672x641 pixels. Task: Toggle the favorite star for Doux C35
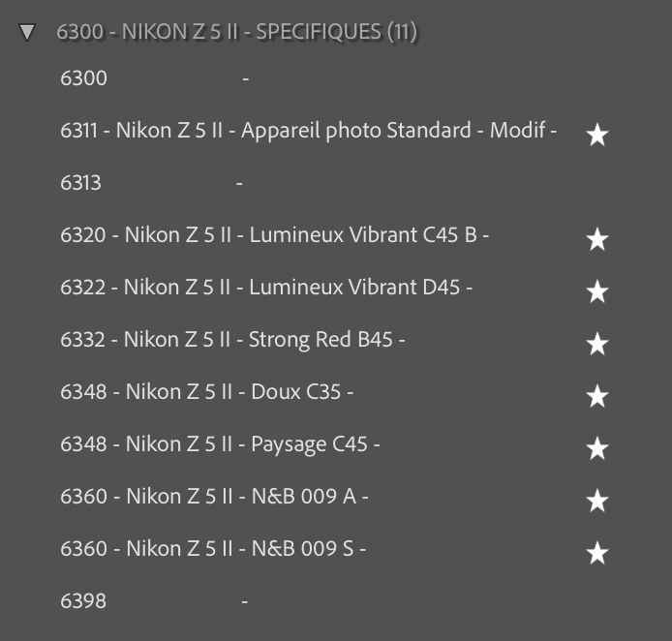[597, 397]
